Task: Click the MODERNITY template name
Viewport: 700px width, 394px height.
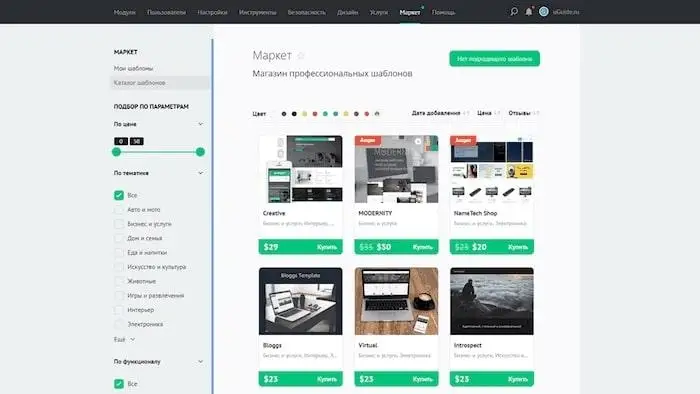Action: 375,213
